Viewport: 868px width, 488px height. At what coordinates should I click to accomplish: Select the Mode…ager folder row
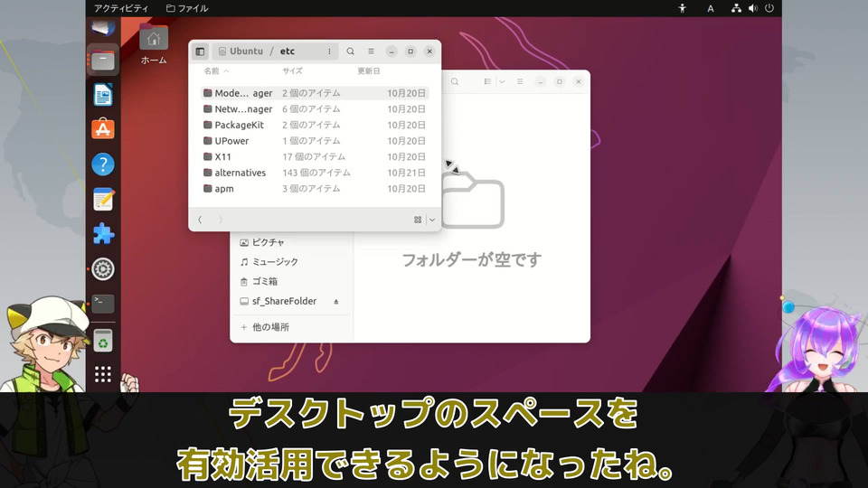[315, 93]
